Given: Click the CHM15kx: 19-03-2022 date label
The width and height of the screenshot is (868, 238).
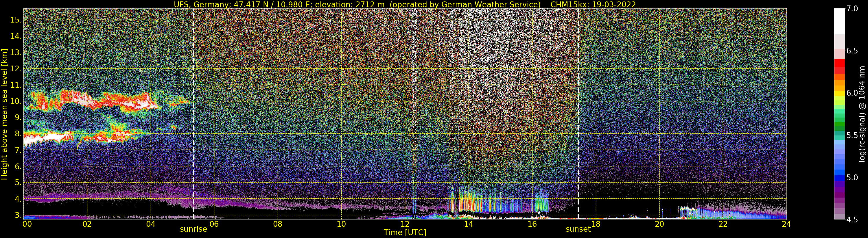Looking at the screenshot, I should click(593, 4).
